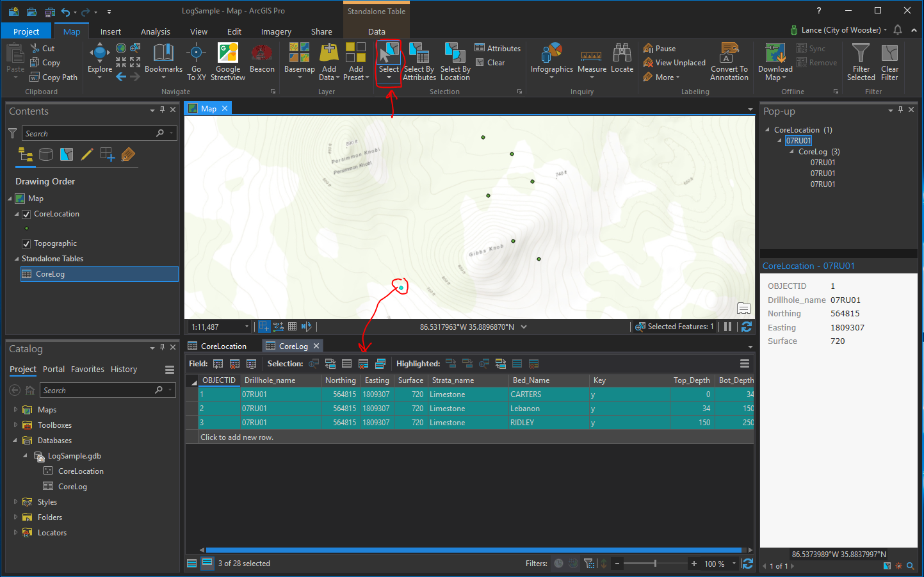Toggle View Unplaced labels

coord(674,63)
